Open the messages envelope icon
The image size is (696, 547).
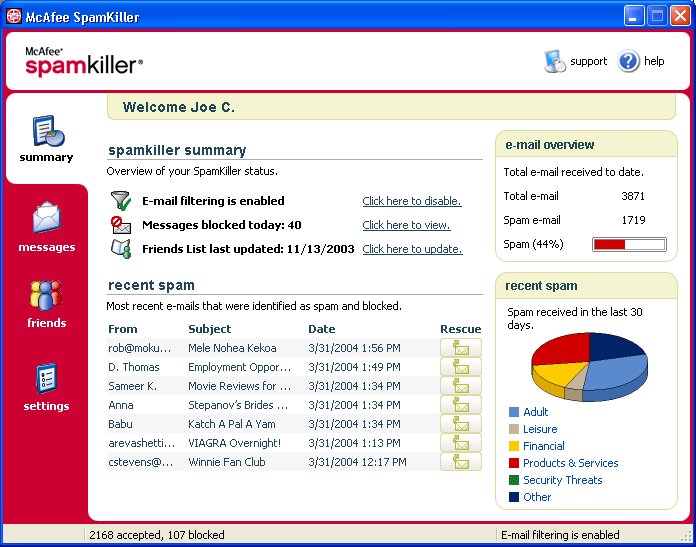[x=47, y=218]
